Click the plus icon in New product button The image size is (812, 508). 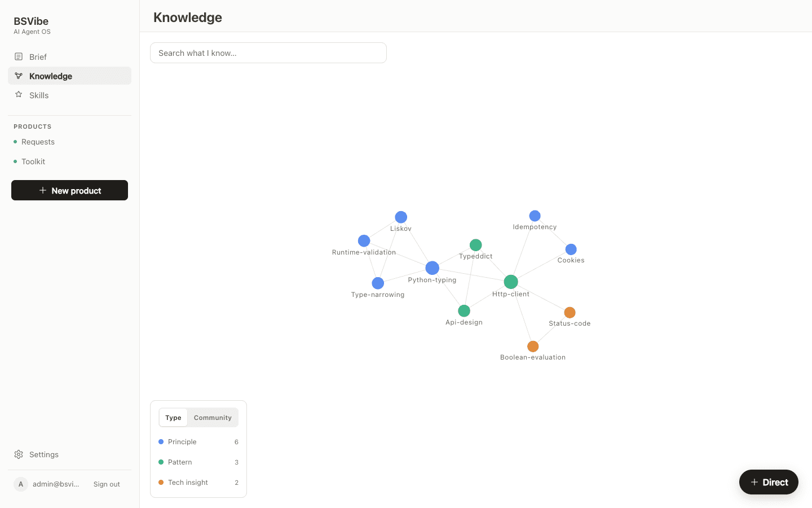[x=43, y=190]
